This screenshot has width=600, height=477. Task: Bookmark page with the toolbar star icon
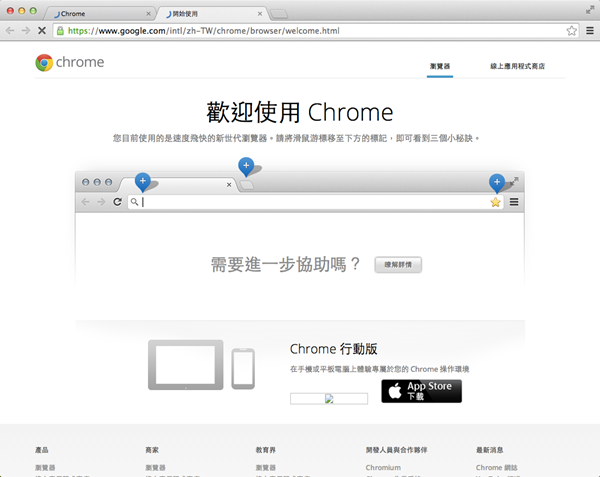coord(571,31)
